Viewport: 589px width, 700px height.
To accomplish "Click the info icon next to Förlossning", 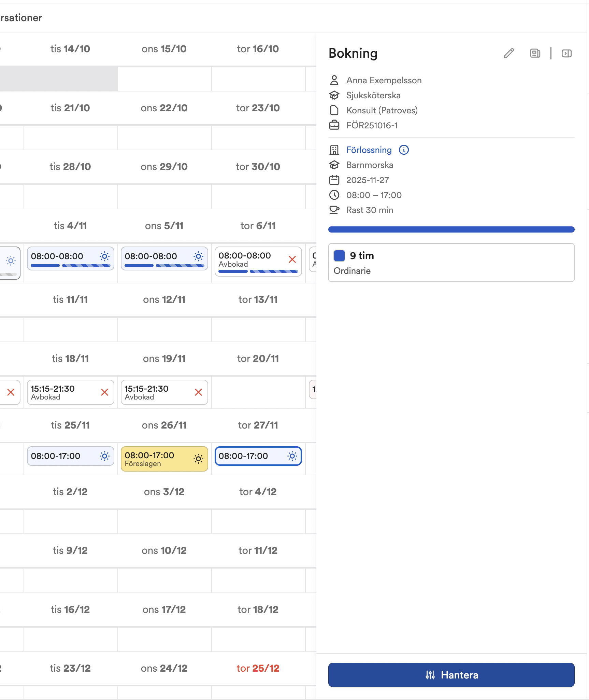I will pyautogui.click(x=404, y=150).
